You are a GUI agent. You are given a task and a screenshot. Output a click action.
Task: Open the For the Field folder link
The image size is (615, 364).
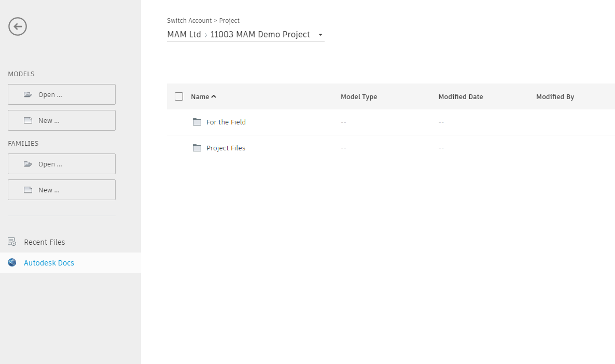click(x=226, y=122)
